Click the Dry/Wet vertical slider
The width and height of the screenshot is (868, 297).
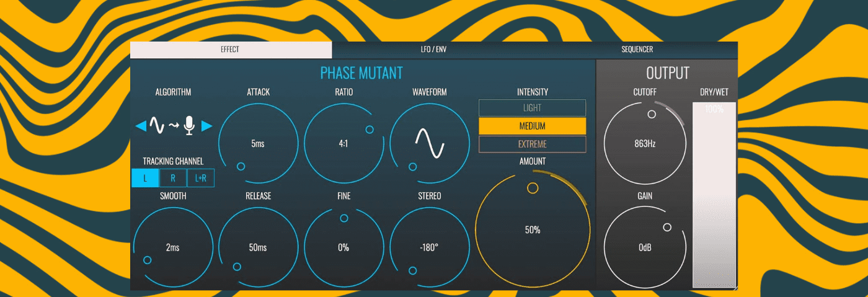[x=714, y=195]
